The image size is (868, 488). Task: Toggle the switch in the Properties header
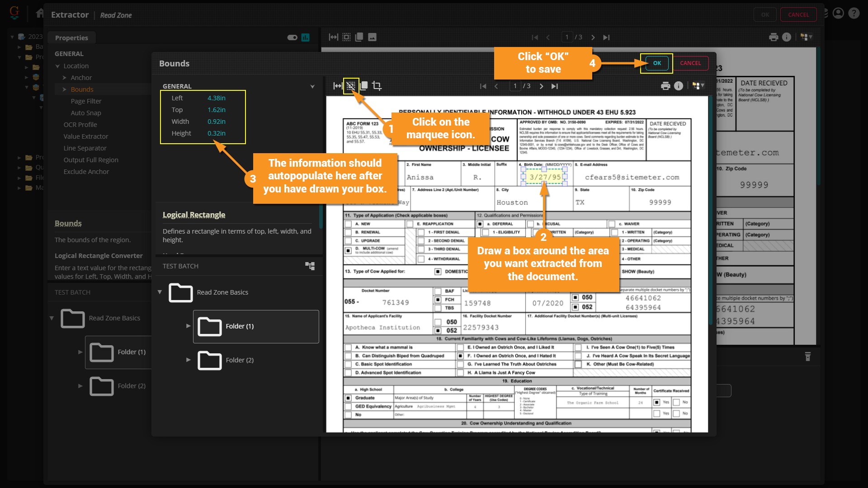click(292, 38)
